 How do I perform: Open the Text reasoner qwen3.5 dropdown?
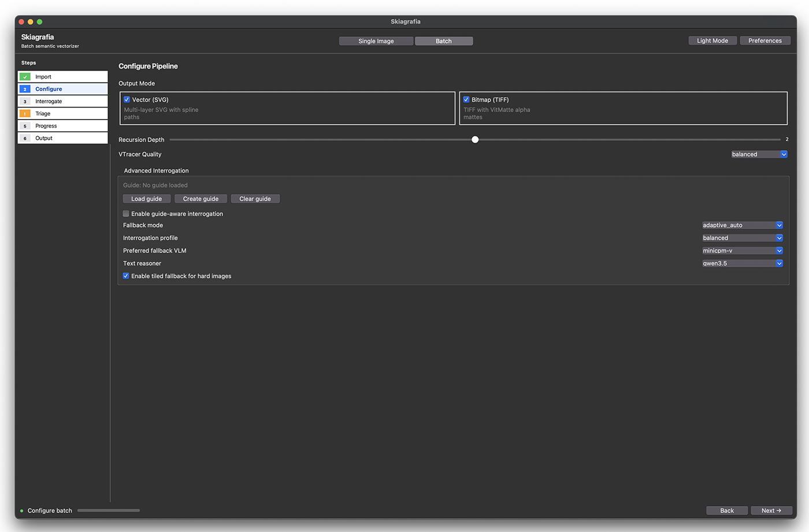(742, 263)
